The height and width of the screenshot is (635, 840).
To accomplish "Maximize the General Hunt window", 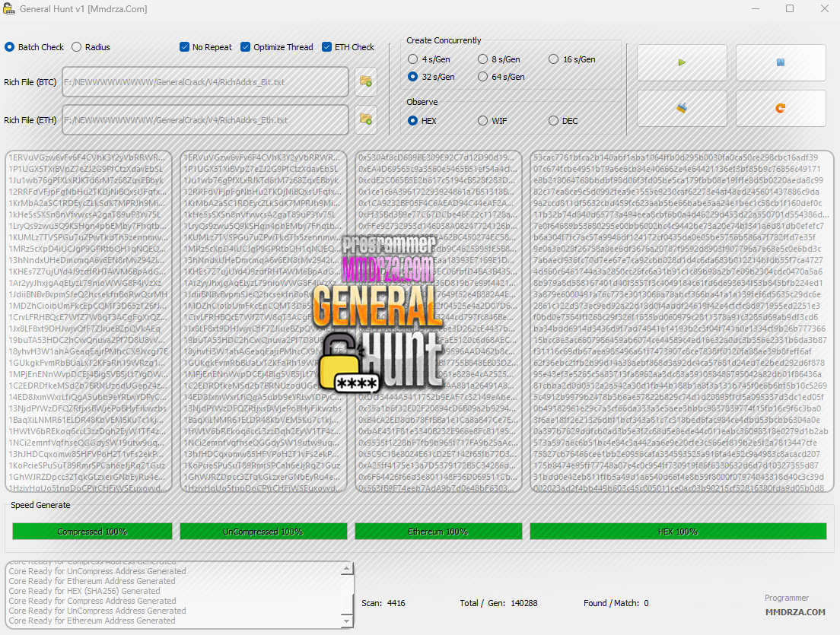I will 790,8.
